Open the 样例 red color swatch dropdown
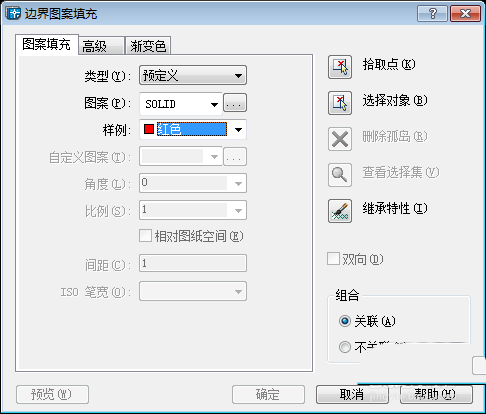This screenshot has height=414, width=486. coord(193,129)
